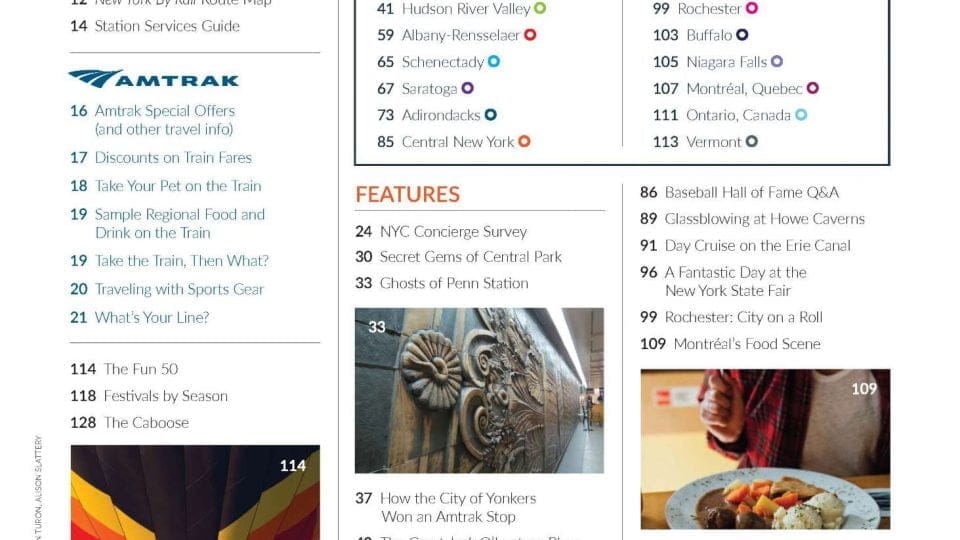Click the purple circle next to Saratoga
This screenshot has width=960, height=540.
pos(467,88)
